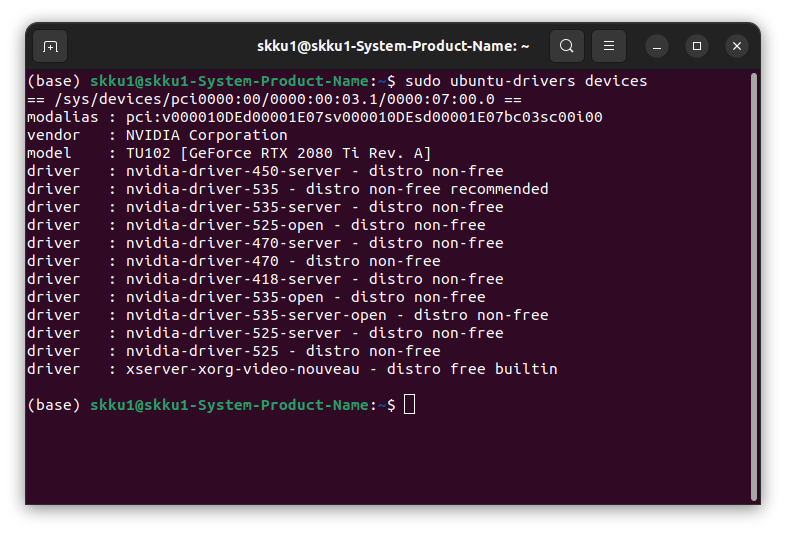Click the xserver-xorg-video-nouveau line
Viewport: 786px width, 533px height.
pos(292,370)
